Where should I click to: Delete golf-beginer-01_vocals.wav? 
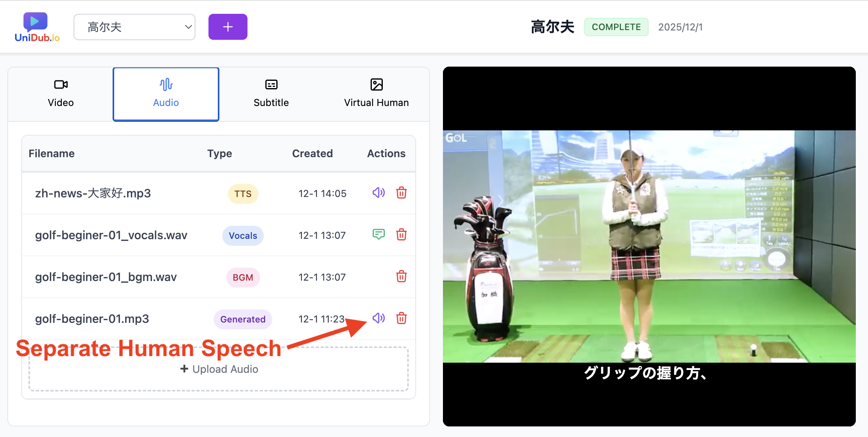(x=401, y=234)
